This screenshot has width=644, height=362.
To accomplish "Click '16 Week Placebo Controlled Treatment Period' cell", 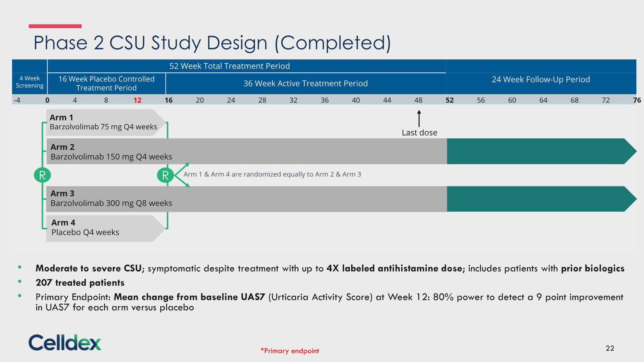I will tap(106, 83).
